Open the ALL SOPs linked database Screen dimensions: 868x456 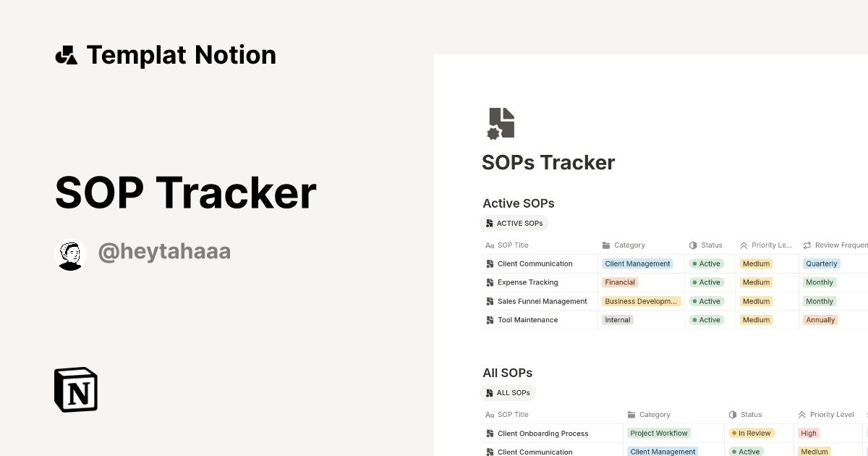point(509,392)
